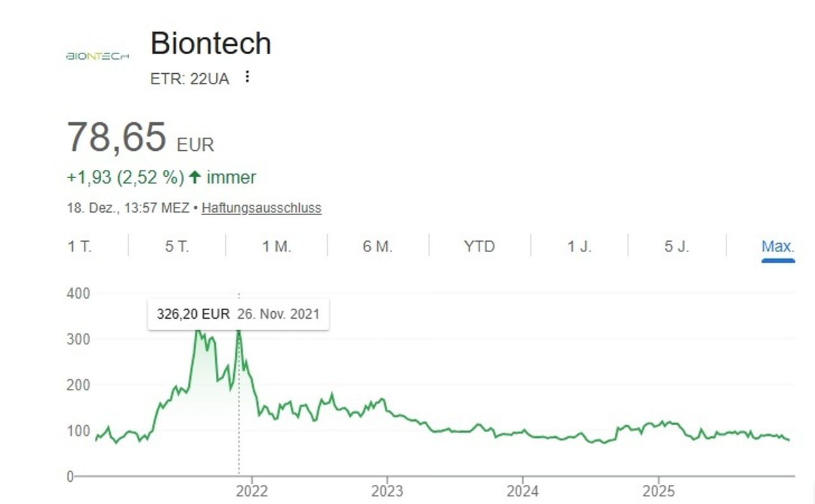Click the '+1,93 (2,52 %)' change figure
This screenshot has height=504, width=815.
(x=125, y=177)
